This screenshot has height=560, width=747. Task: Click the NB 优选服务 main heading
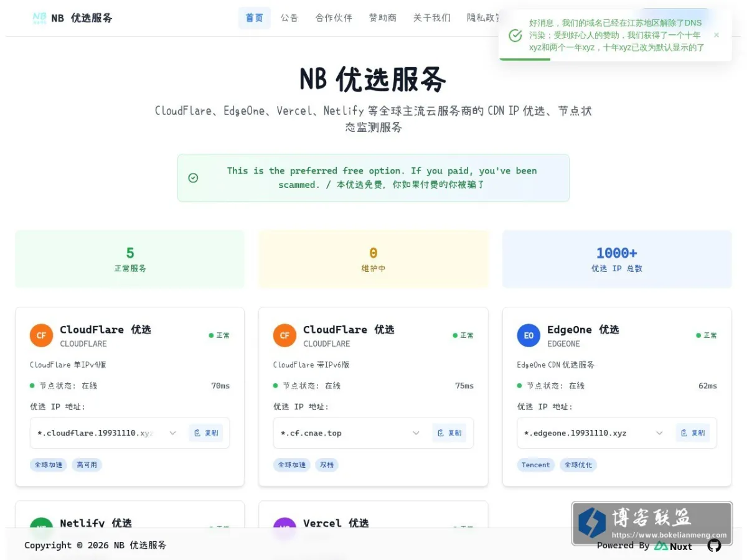coord(373,80)
